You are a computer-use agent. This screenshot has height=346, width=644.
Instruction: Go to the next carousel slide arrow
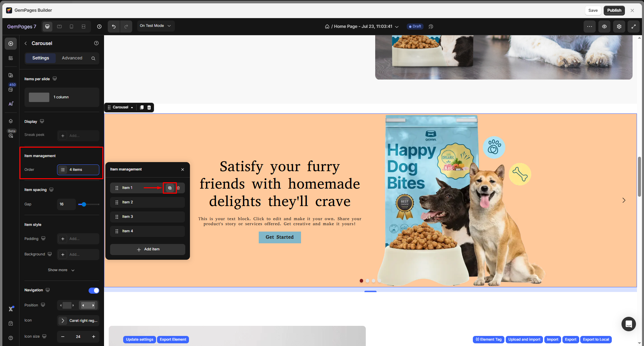[x=624, y=200]
